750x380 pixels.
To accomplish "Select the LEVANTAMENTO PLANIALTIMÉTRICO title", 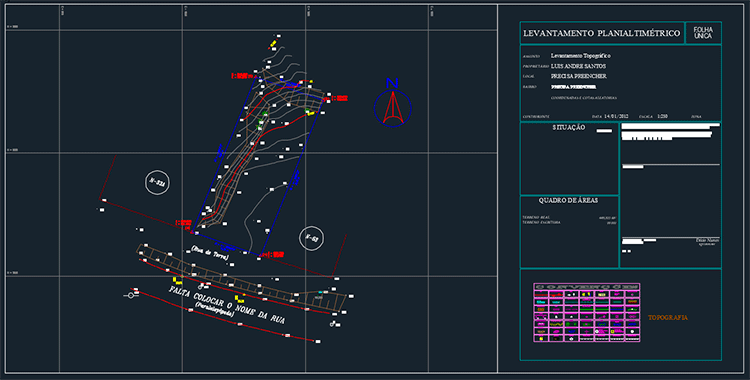I will tap(602, 33).
